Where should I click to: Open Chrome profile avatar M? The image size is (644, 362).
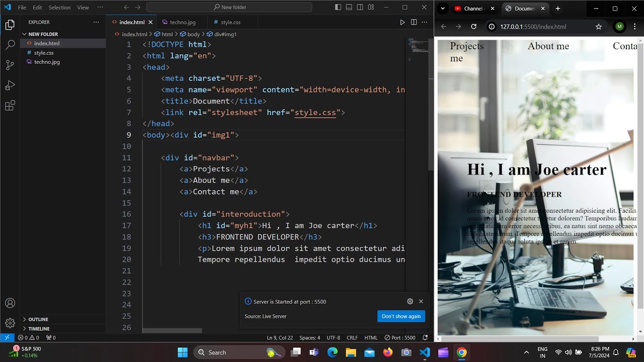619,27
